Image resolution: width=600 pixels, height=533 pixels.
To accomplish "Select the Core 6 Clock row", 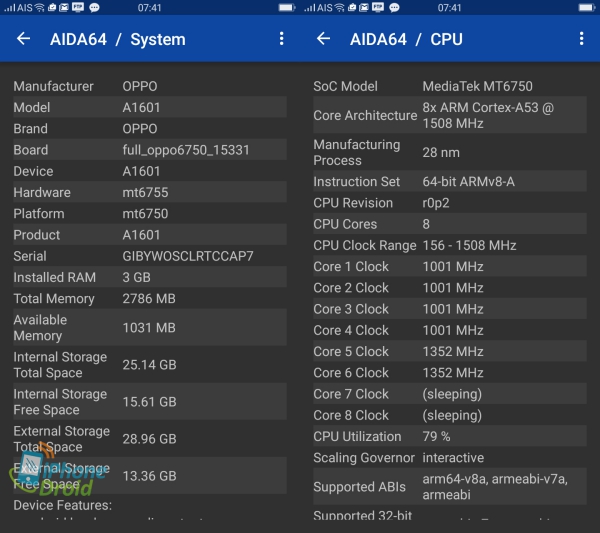I will tap(450, 373).
